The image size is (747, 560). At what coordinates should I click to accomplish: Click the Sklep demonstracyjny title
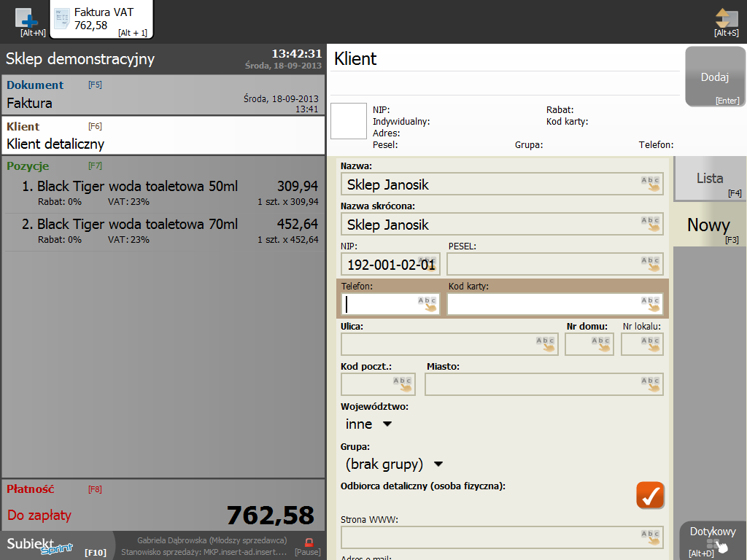[x=80, y=58]
